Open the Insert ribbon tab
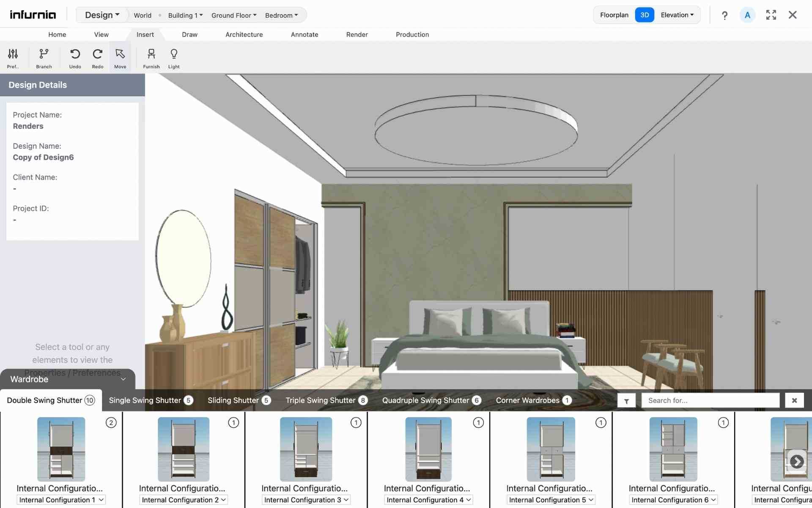 point(145,35)
